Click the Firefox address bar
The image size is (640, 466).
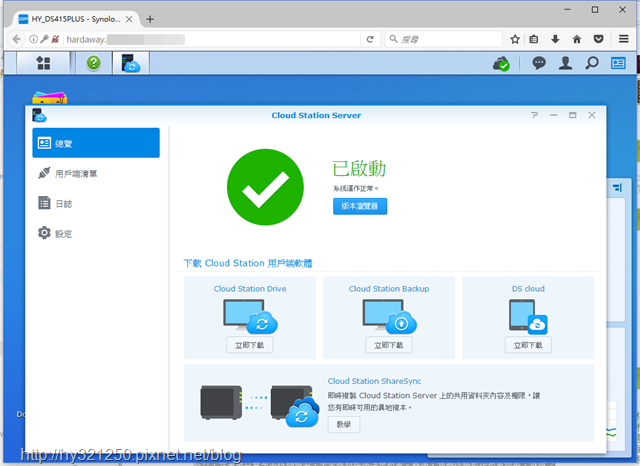[x=211, y=39]
